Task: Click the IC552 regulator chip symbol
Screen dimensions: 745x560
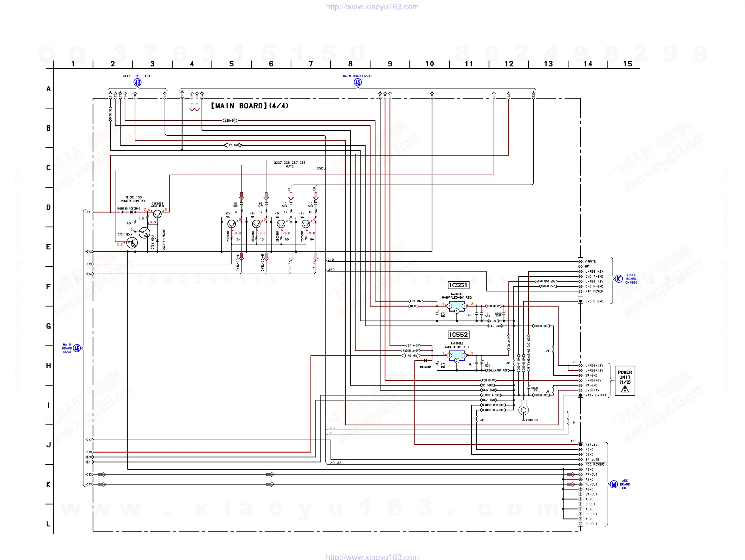Action: click(456, 355)
